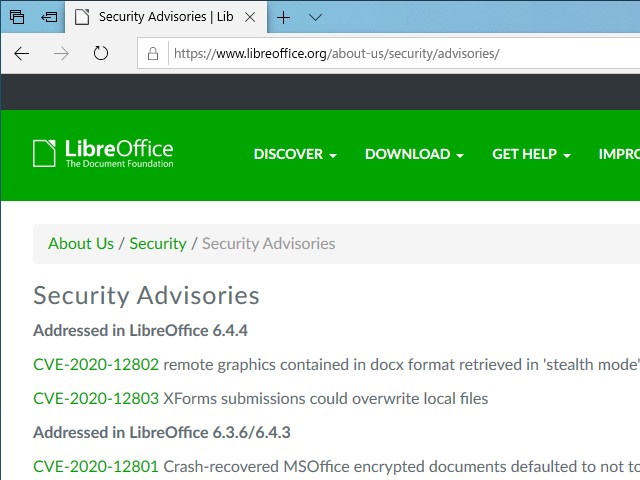The width and height of the screenshot is (640, 480).
Task: Show tab previews chevron
Action: click(x=315, y=17)
